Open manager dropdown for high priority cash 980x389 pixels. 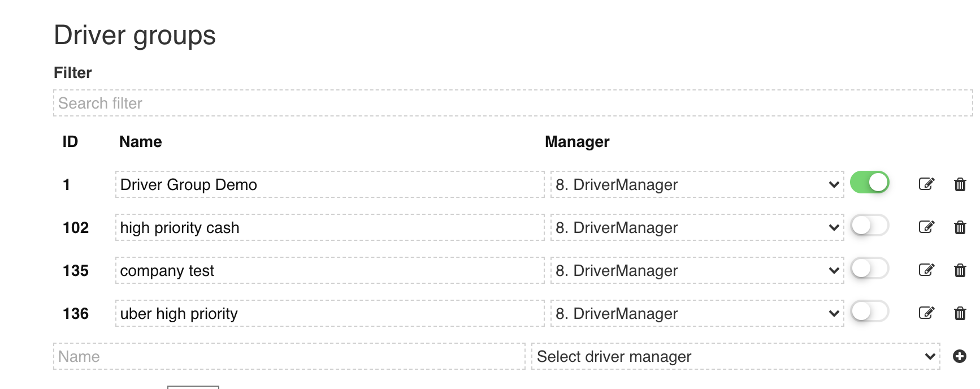[697, 227]
